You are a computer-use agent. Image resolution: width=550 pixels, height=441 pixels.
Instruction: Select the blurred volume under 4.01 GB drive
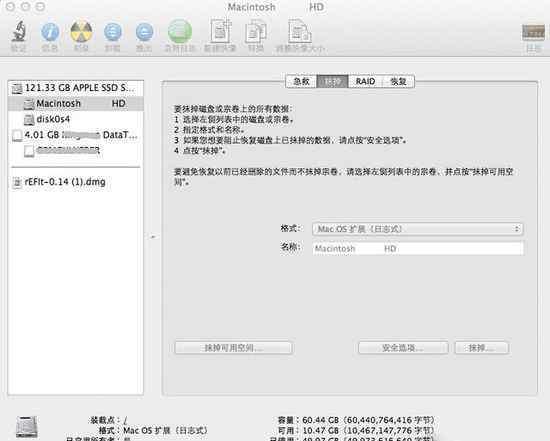[x=75, y=151]
